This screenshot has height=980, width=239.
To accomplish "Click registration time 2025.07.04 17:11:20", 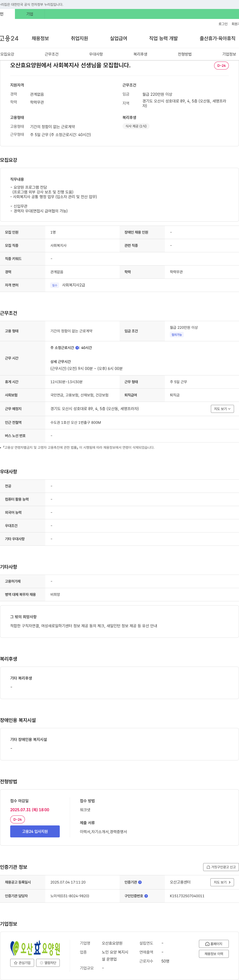I will [68, 882].
